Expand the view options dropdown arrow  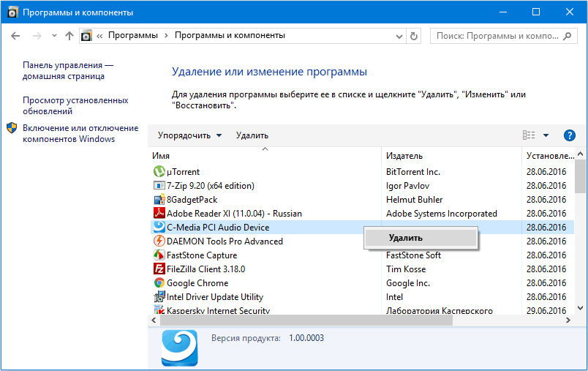[x=546, y=135]
